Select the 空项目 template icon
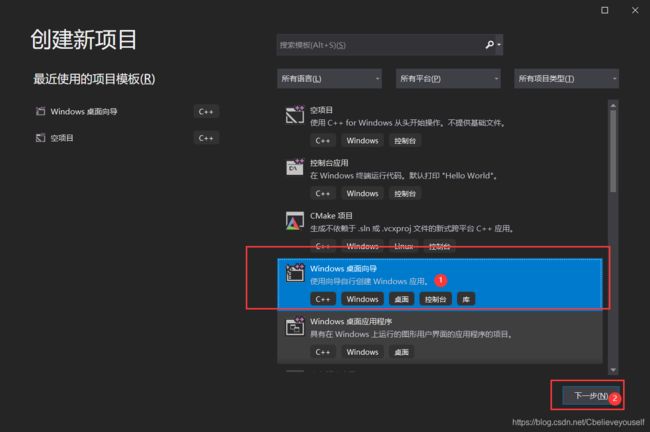 click(295, 115)
